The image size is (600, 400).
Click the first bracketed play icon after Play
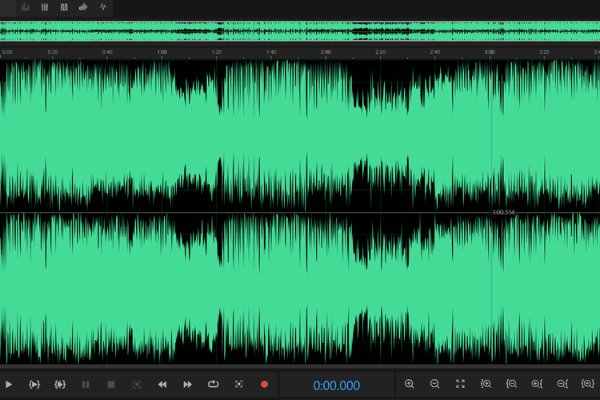coord(34,384)
